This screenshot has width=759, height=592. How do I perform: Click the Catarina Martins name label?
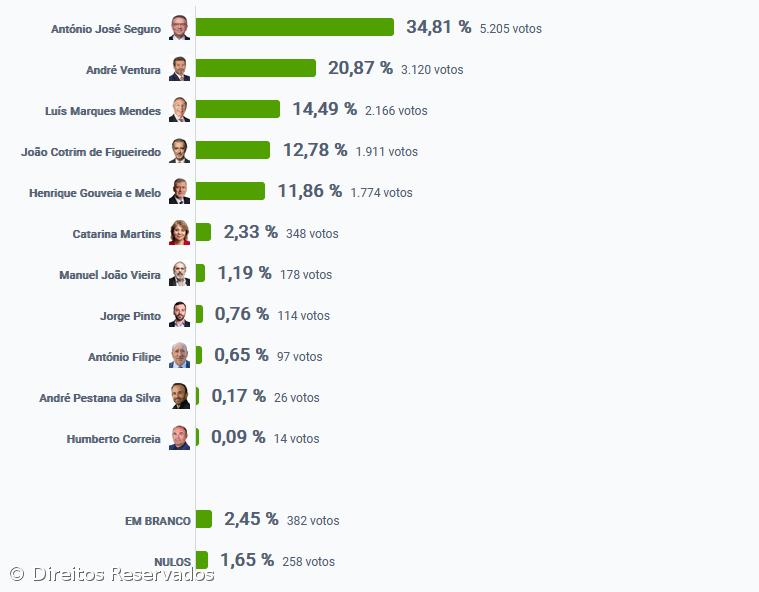[x=116, y=234]
